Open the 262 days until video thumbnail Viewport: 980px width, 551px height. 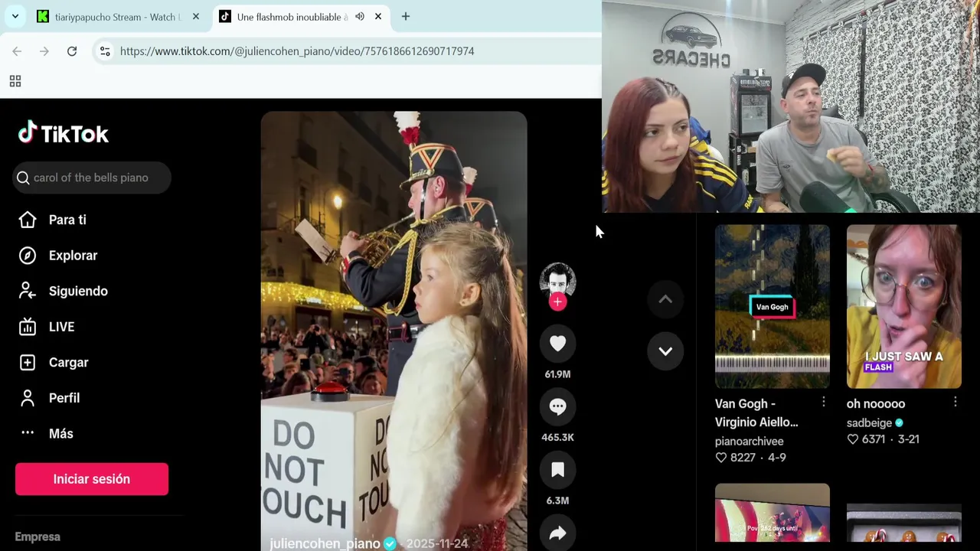click(x=772, y=513)
